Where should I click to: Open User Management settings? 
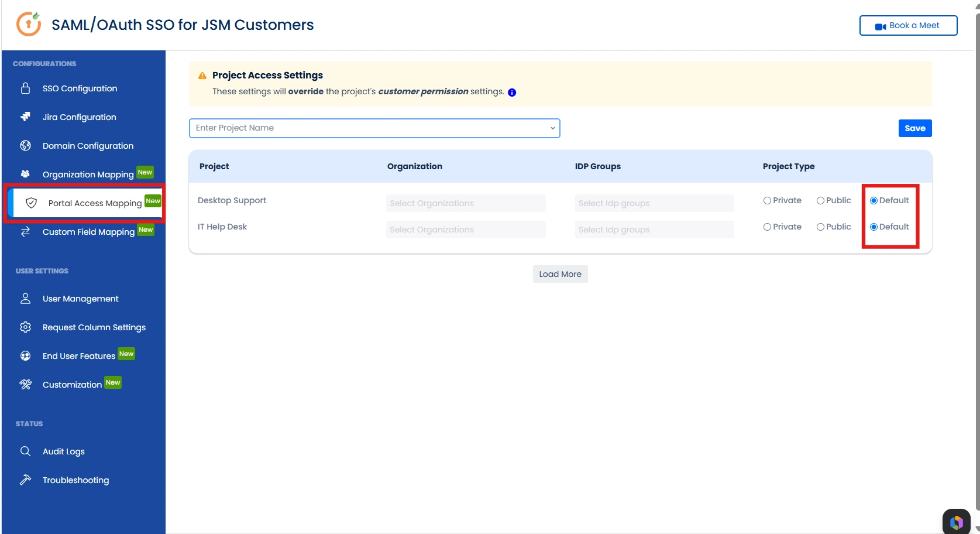click(81, 299)
